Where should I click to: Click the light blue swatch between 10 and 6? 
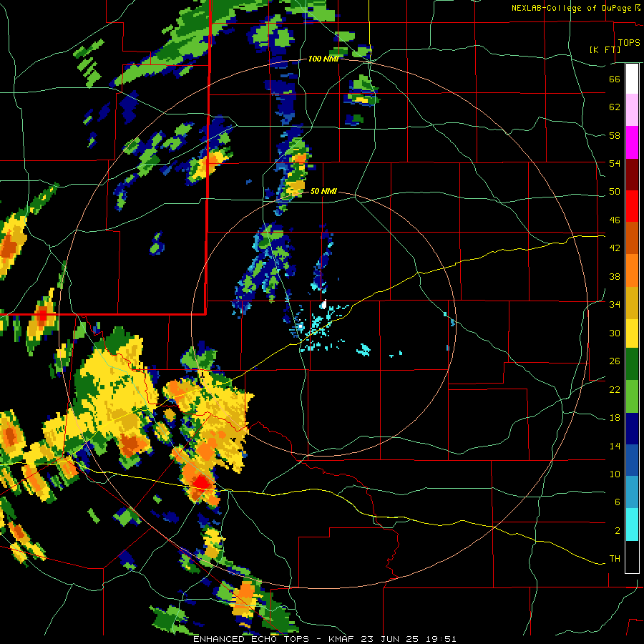click(x=632, y=492)
